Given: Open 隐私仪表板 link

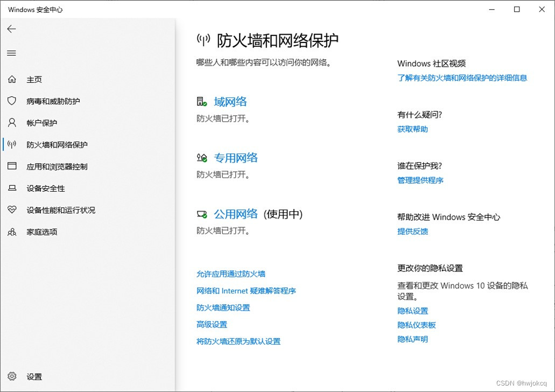Looking at the screenshot, I should tap(416, 325).
